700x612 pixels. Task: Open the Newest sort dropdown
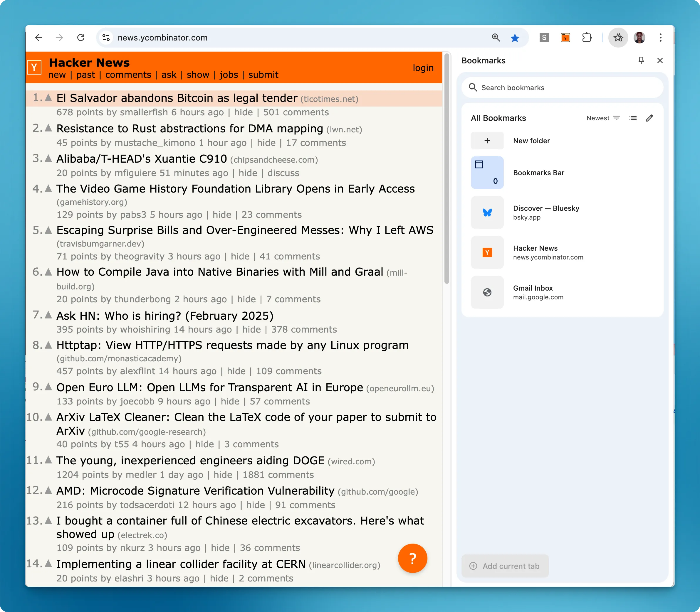(603, 118)
